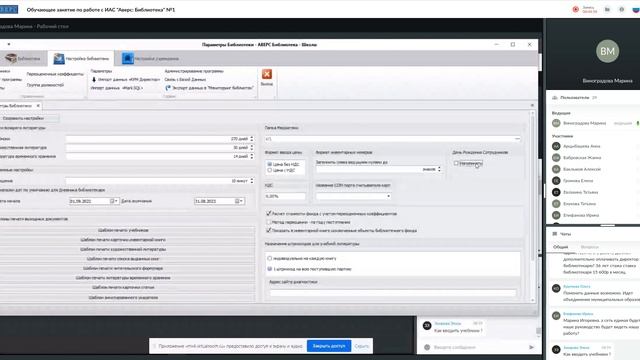Click the diagnostics site address field

click(393, 293)
